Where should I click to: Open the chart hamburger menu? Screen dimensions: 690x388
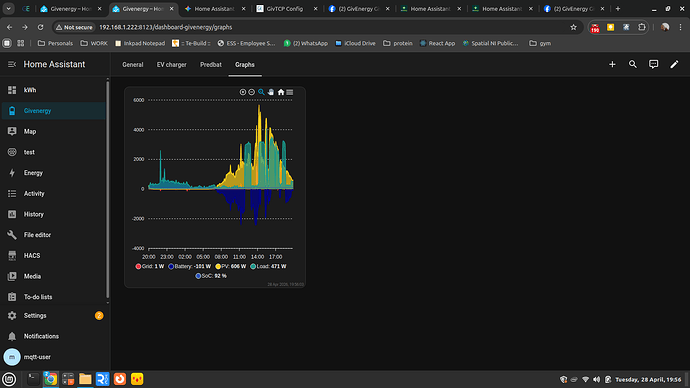coord(290,92)
